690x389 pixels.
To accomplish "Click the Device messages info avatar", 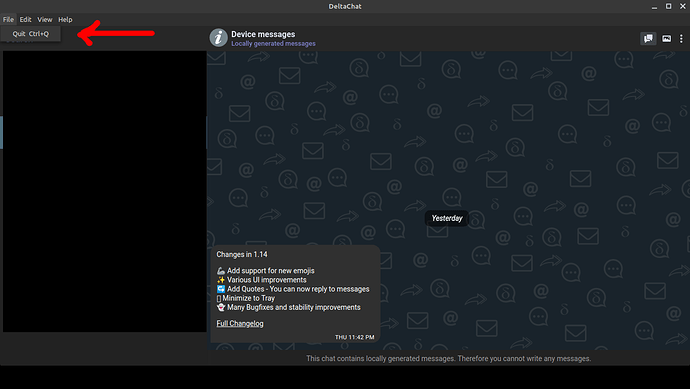I will (x=218, y=38).
